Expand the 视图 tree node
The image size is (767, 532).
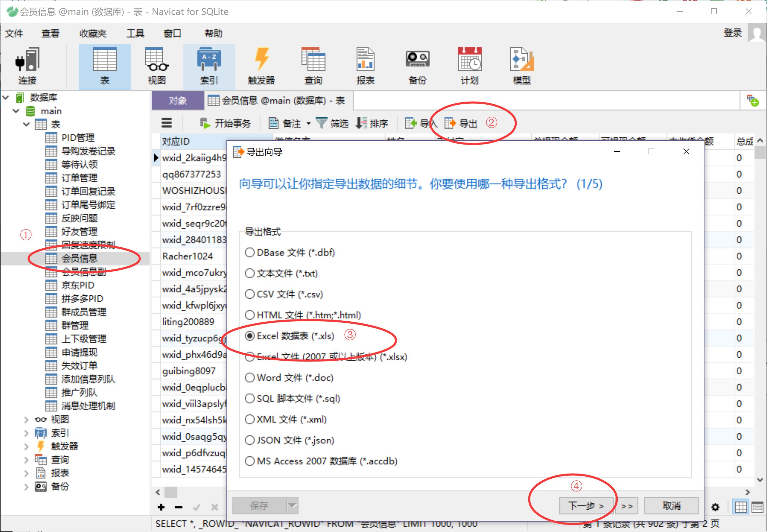click(x=26, y=420)
